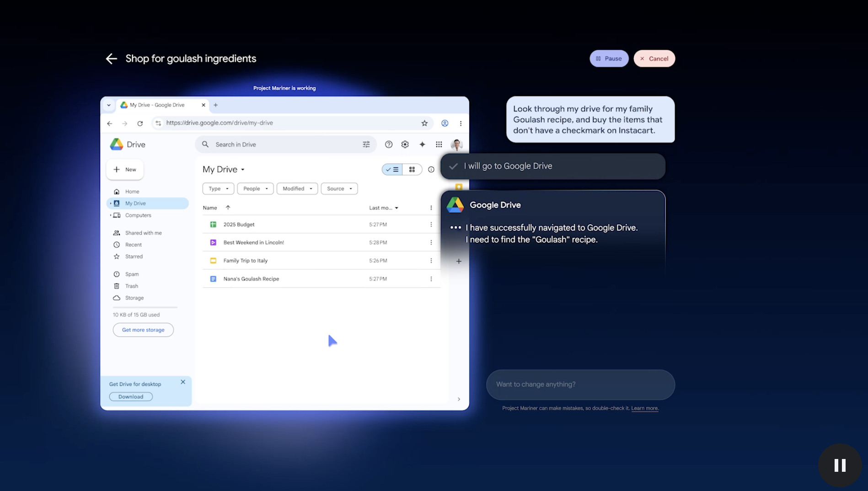Image resolution: width=868 pixels, height=491 pixels.
Task: Open more actions for Nana's Goulash Recipe
Action: tap(431, 279)
